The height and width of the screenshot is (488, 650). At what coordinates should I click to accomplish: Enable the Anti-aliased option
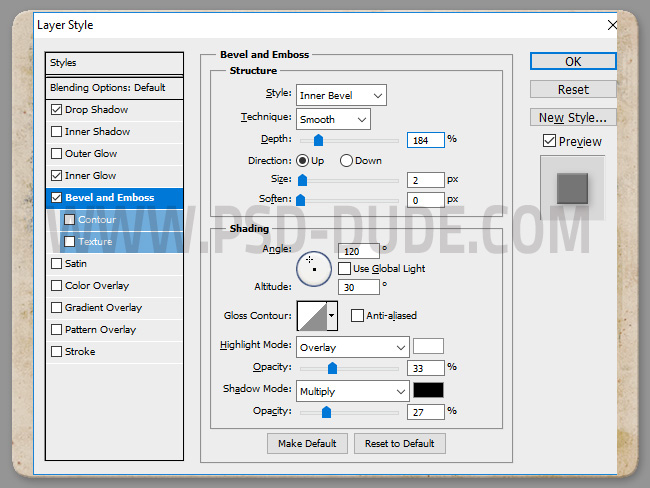click(358, 316)
